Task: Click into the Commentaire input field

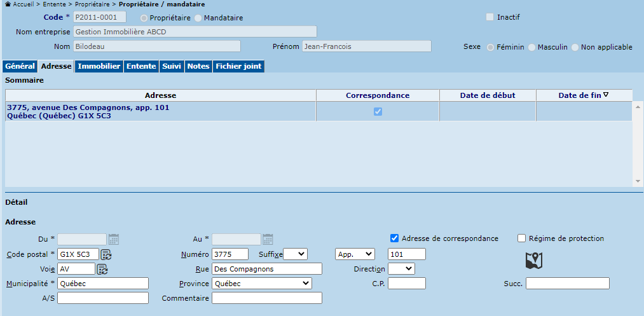Action: (x=266, y=298)
